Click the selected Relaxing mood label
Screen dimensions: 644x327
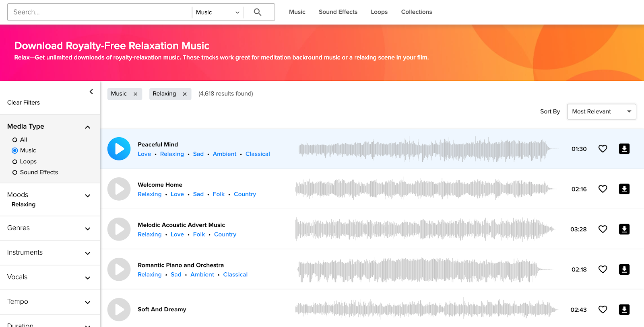coord(23,205)
